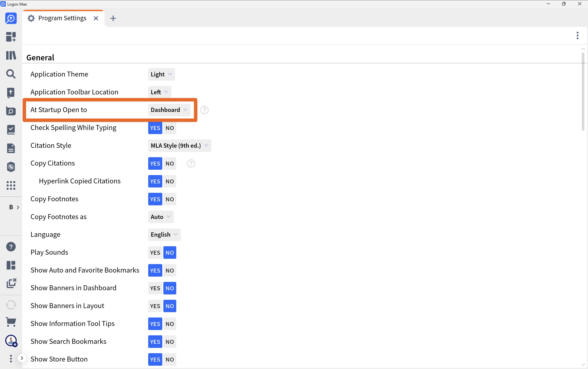Open the Application Theme Light dropdown

coord(162,74)
